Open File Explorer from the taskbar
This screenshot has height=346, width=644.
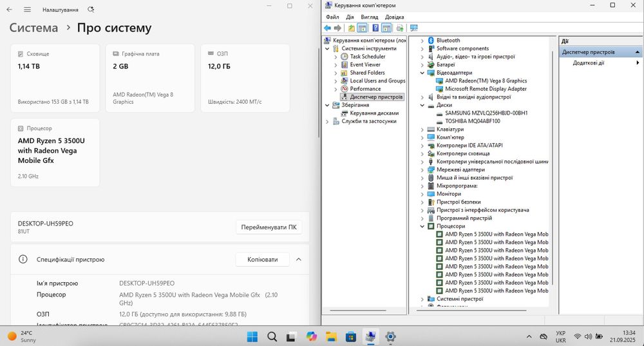(x=331, y=336)
